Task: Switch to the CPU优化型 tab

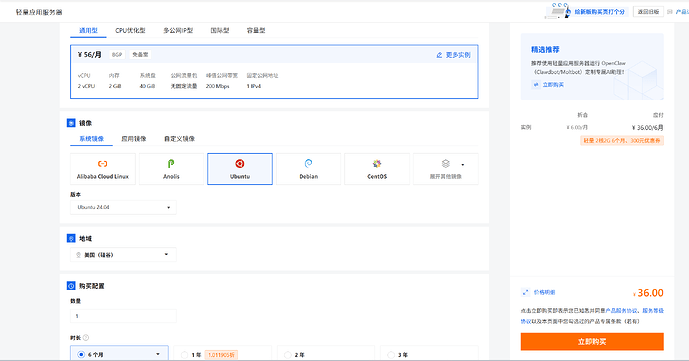Action: tap(130, 30)
